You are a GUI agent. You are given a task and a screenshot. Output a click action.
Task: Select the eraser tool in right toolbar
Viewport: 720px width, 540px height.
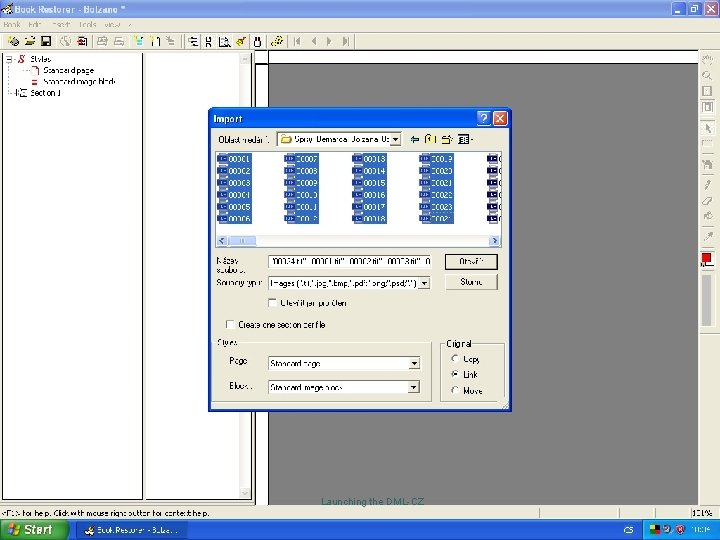point(707,201)
